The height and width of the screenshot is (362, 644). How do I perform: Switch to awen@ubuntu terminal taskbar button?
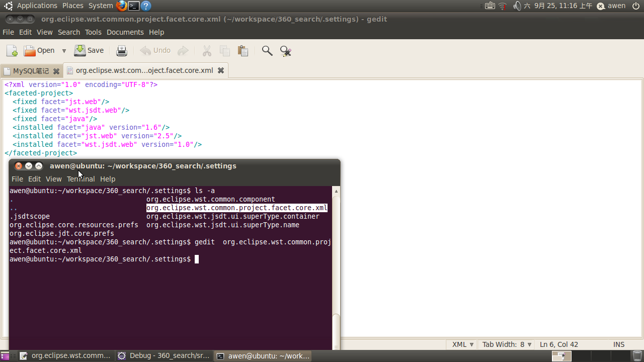click(x=263, y=356)
